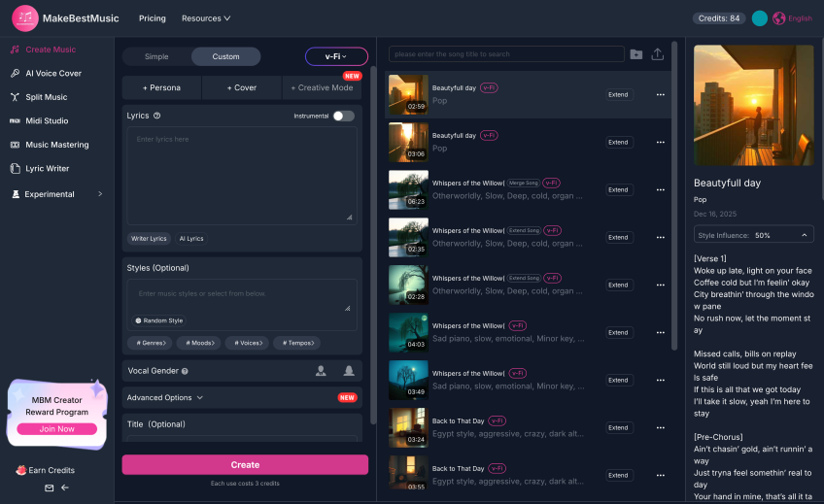Open Lyric Writer tool
Screen dimensions: 824x504
point(40,169)
